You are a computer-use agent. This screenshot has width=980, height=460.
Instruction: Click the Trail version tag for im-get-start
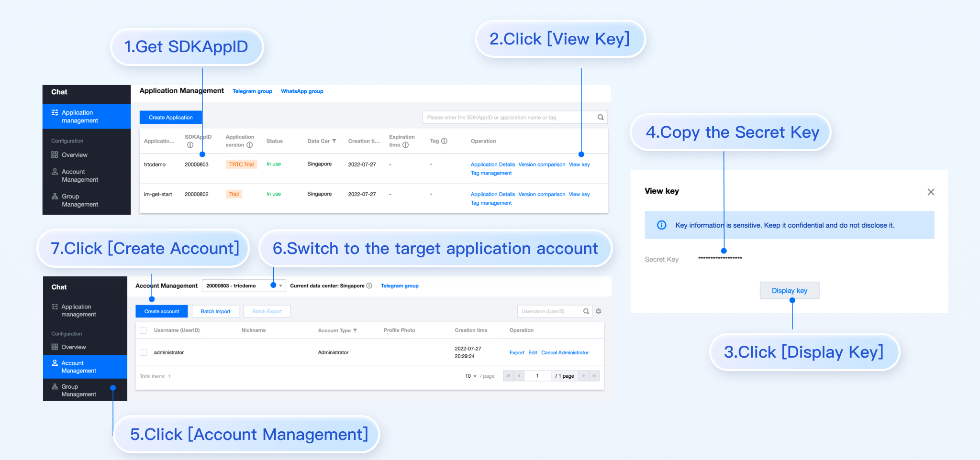234,194
